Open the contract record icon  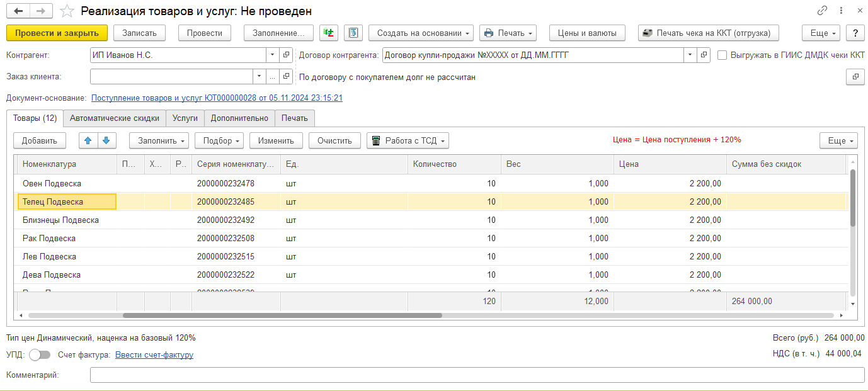coord(704,55)
